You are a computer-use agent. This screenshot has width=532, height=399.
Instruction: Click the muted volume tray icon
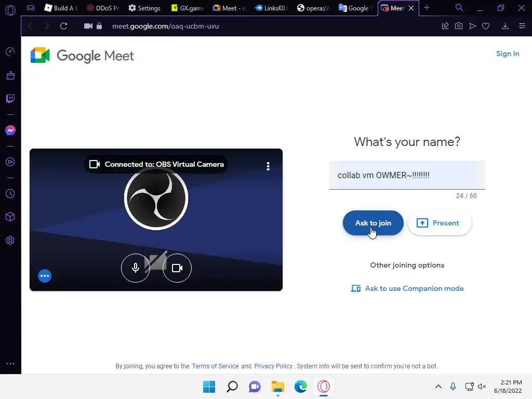click(482, 387)
